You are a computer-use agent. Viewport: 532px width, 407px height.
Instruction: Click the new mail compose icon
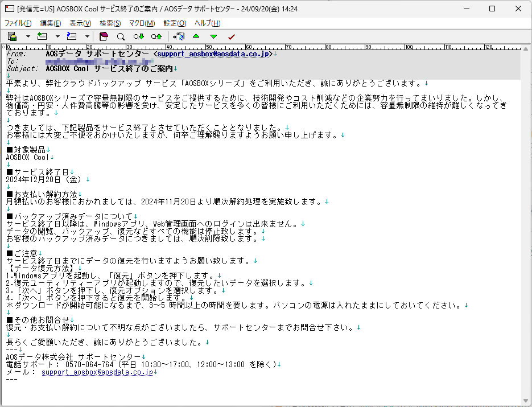tap(12, 36)
